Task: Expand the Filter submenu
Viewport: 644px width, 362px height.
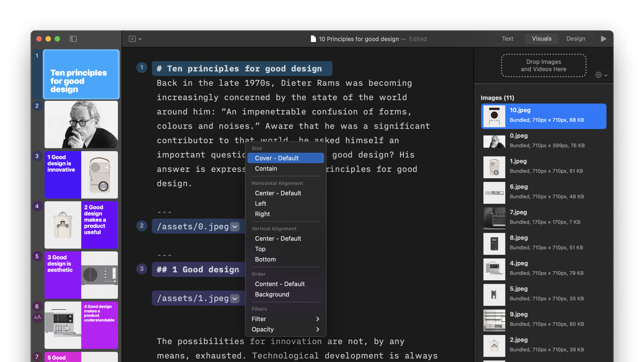Action: point(285,319)
